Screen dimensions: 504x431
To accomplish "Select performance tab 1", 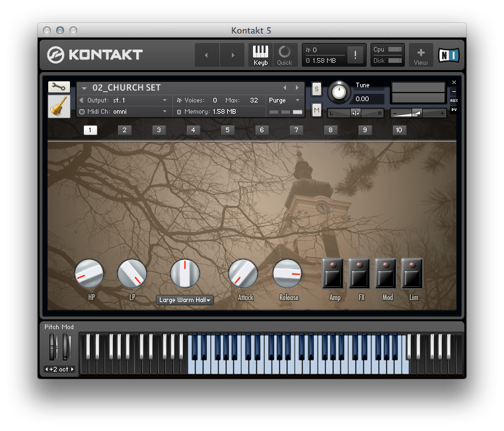I will pos(90,130).
